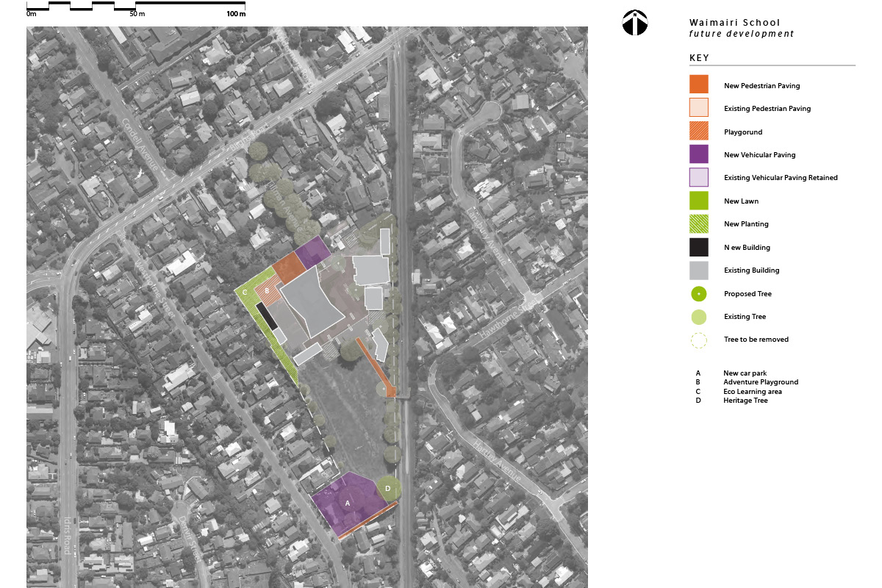
Task: Click the 'Waimairi School' title text
Action: [x=735, y=23]
